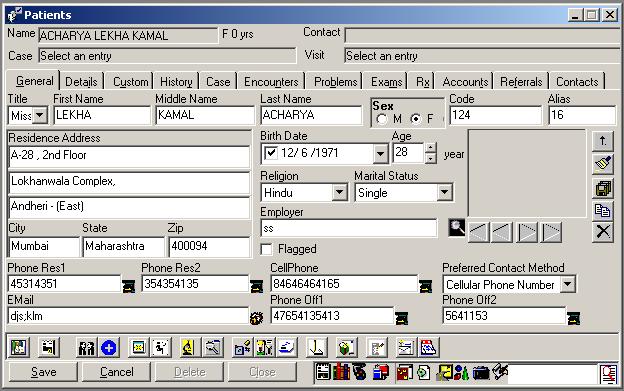Viewport: 624px width, 391px height.
Task: Click the phone icon beside the CellPhone field
Action: (425, 286)
